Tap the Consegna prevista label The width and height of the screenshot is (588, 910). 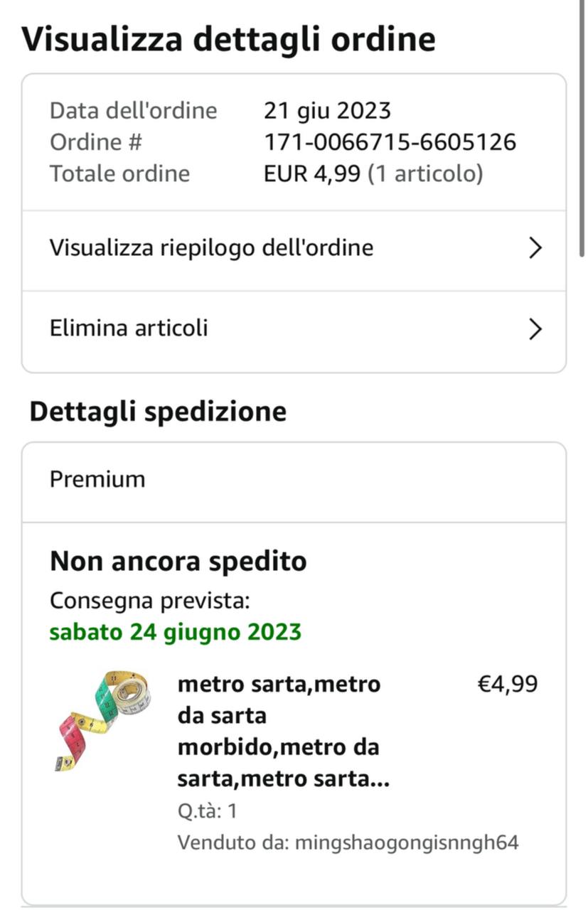[x=149, y=601]
